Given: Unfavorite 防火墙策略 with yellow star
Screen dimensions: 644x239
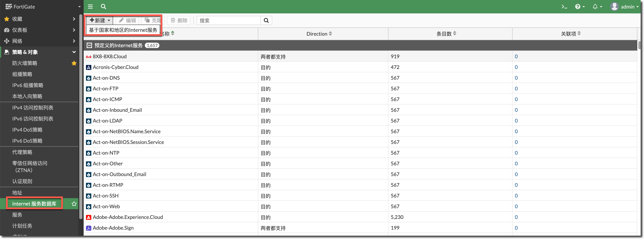Looking at the screenshot, I should pos(74,63).
